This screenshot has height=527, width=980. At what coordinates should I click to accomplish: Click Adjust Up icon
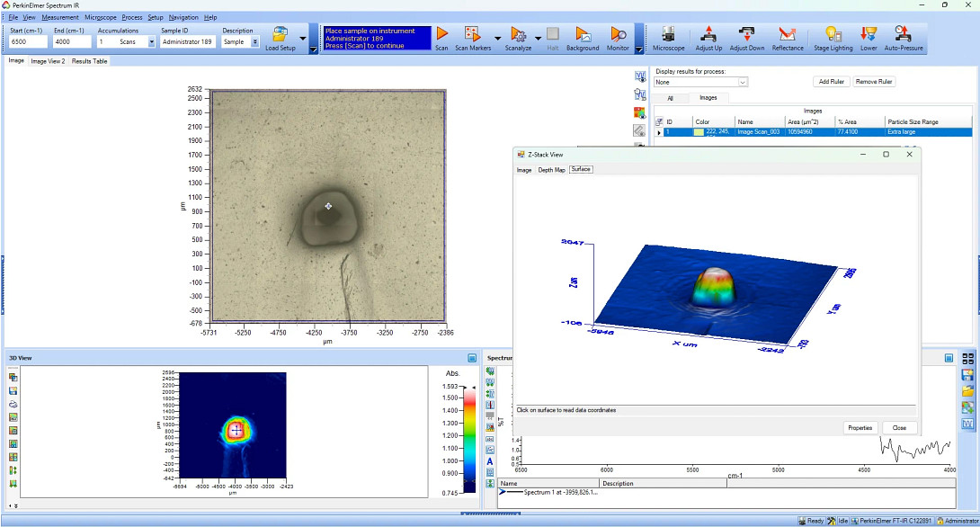(x=708, y=34)
